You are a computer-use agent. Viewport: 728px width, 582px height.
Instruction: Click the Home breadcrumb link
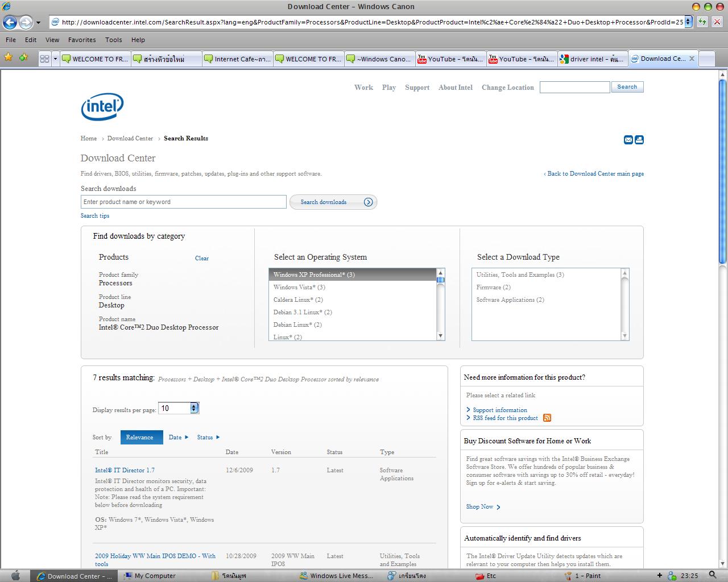click(89, 138)
